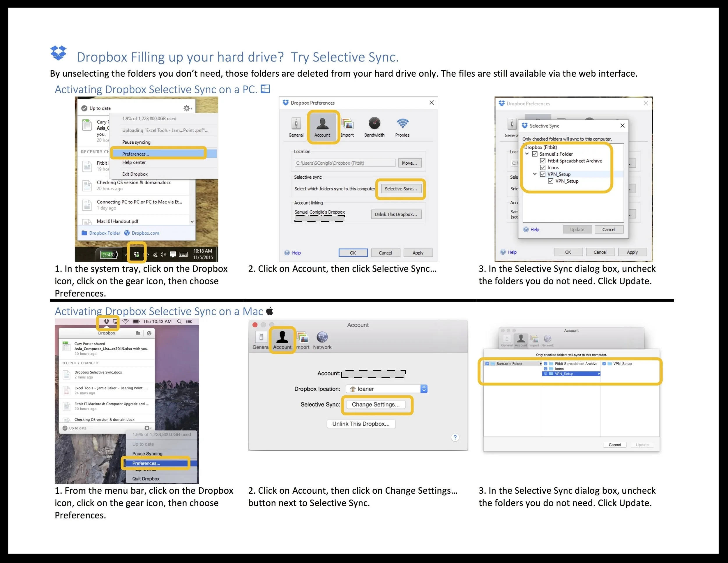Click the arrow beside Samuel's Folder on Mac
Screen dimensions: 728x563
(541, 364)
